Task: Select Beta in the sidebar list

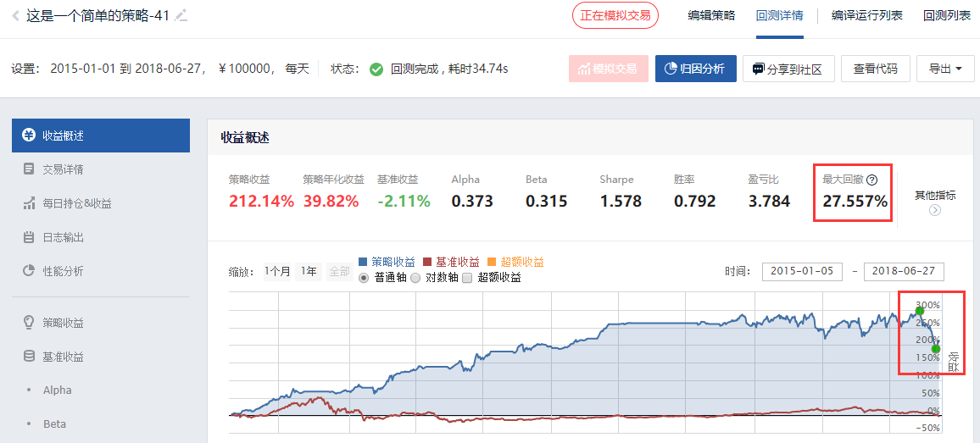Action: 54,424
